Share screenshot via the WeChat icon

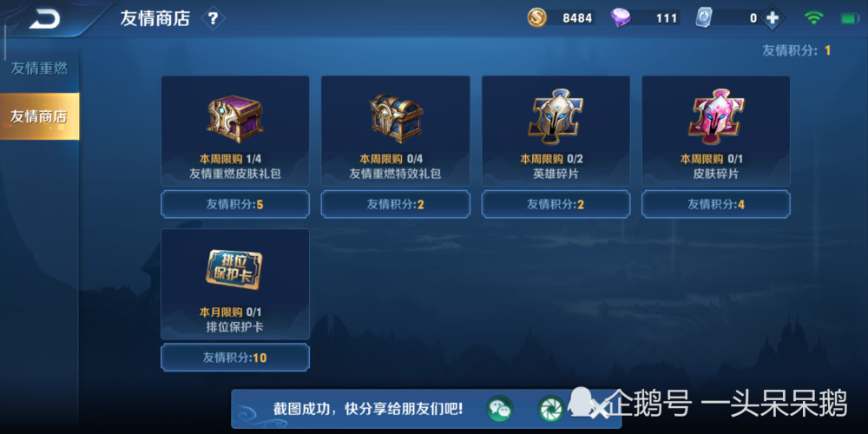point(500,409)
